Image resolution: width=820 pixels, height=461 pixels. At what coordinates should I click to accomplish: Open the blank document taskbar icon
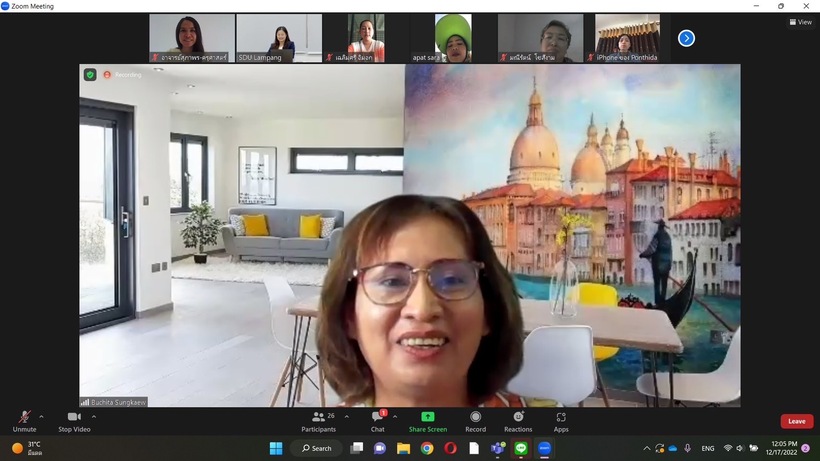474,448
